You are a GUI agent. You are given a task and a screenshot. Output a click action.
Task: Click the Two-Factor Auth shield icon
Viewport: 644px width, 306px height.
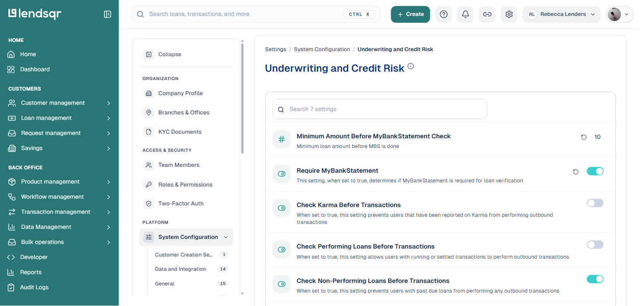149,204
